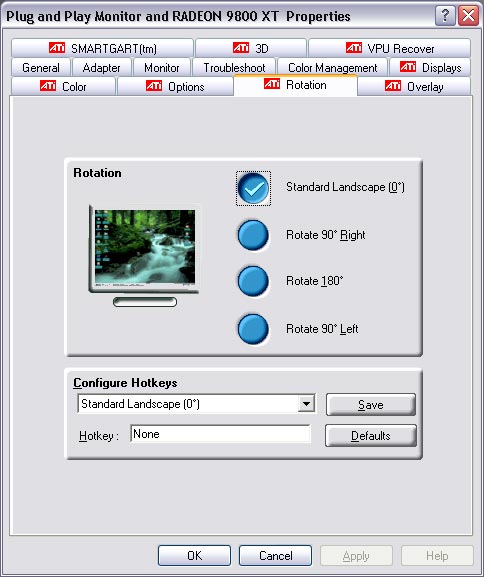This screenshot has width=484, height=577.
Task: Switch to the Monitor tab
Action: (x=162, y=68)
